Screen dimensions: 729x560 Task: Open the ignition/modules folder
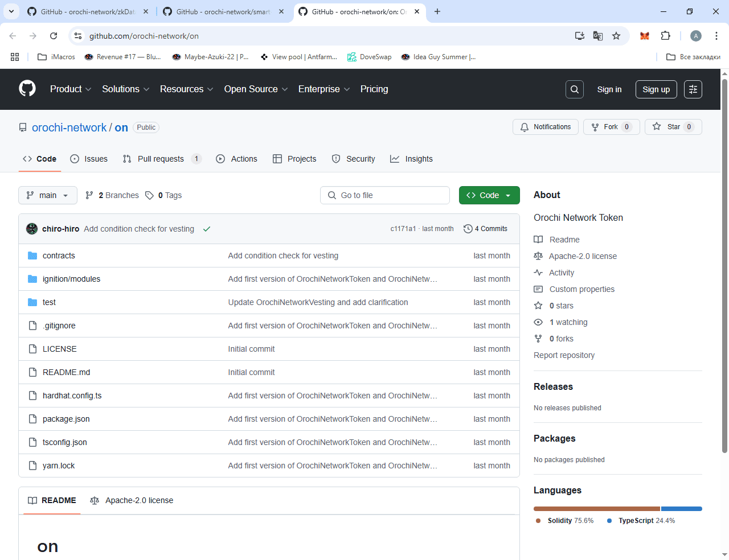tap(71, 279)
